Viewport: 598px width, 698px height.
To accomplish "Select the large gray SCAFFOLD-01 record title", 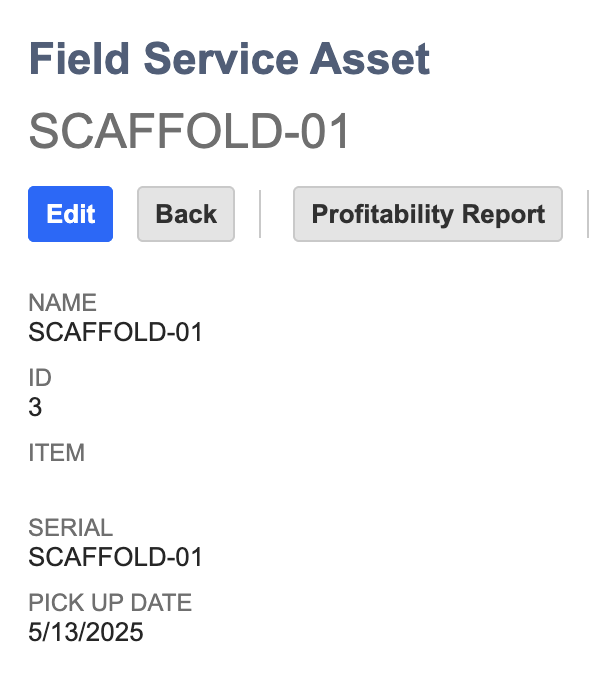I will coord(189,131).
